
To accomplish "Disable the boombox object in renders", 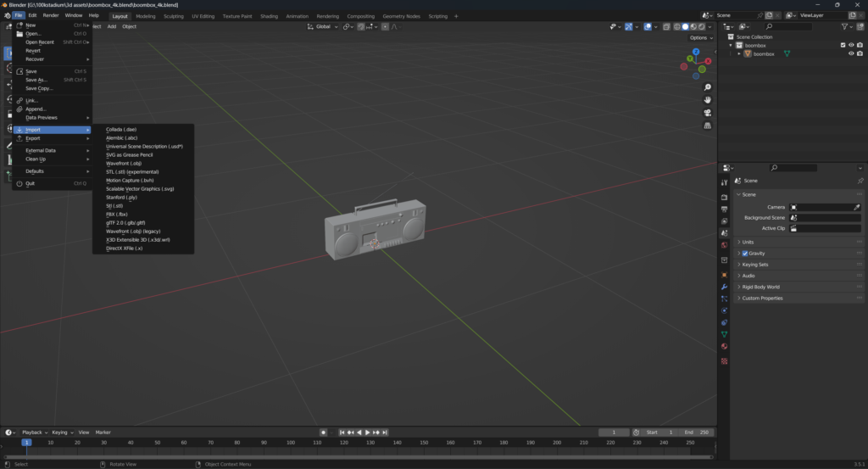I will [860, 53].
